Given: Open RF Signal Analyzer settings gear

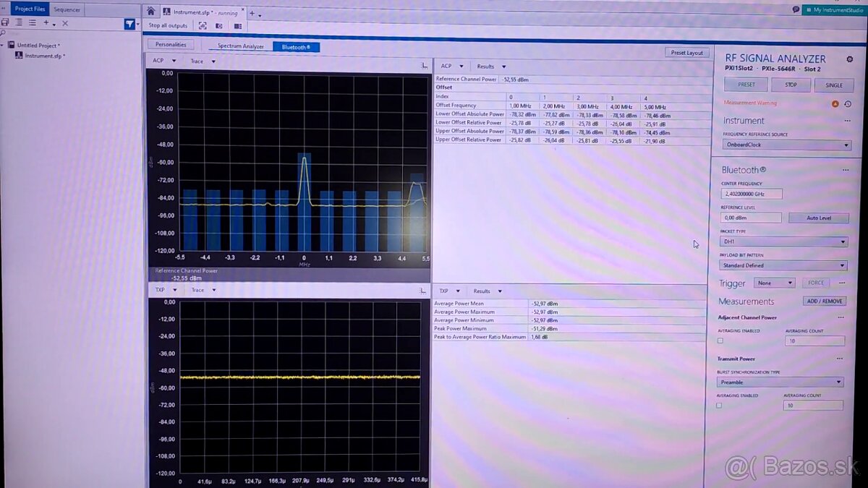Looking at the screenshot, I should (850, 59).
